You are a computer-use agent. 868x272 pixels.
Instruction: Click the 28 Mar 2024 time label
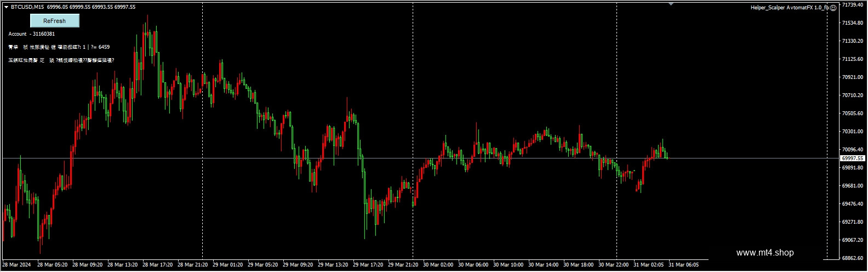(16, 264)
